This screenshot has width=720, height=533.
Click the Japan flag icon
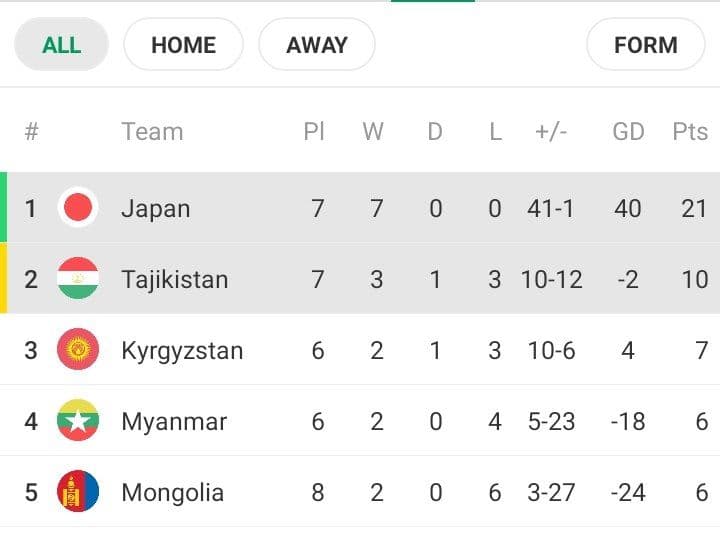[x=78, y=208]
